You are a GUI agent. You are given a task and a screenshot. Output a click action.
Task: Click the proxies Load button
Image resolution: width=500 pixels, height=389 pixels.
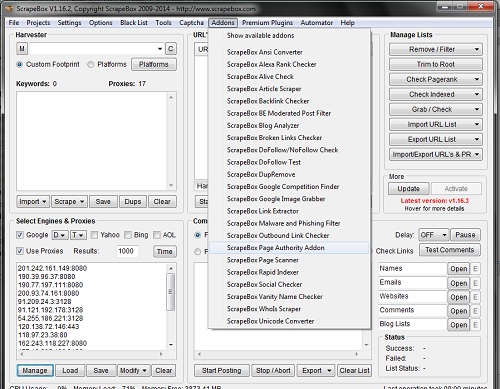[x=70, y=371]
